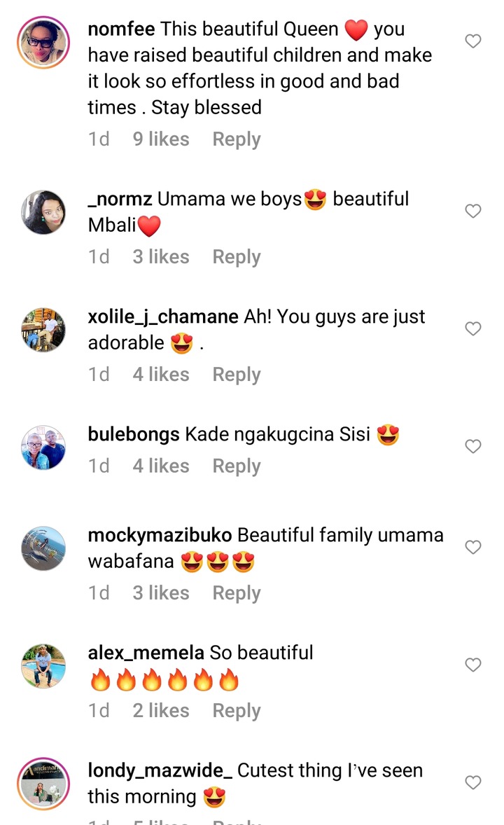504x825 pixels.
Task: Like xolile_j_chamane's comment
Action: coord(473,329)
